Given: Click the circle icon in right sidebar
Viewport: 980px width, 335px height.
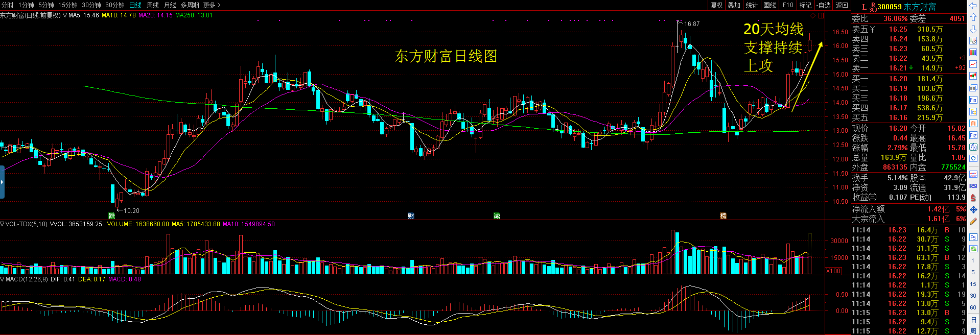Looking at the screenshot, I should tap(973, 159).
